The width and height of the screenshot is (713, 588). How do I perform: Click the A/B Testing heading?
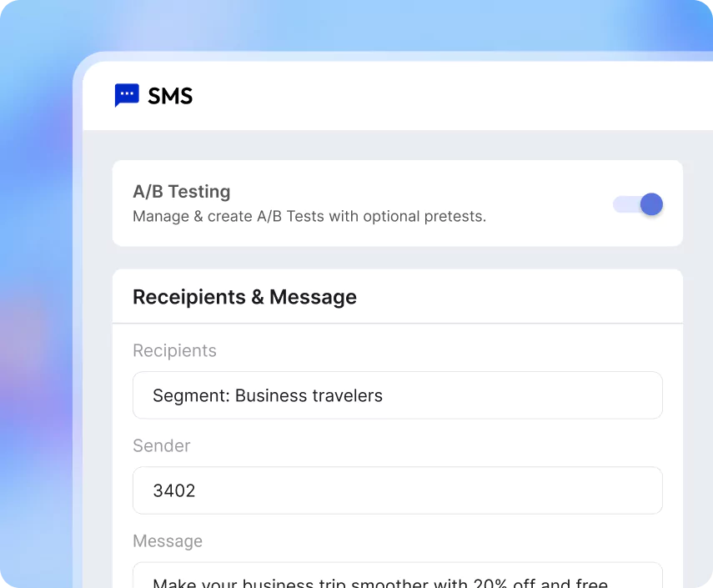(181, 192)
